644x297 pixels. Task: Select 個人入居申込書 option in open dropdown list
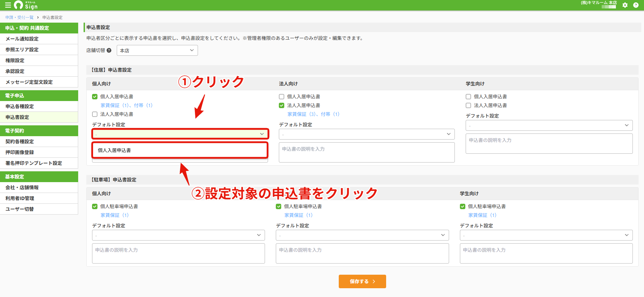point(180,150)
